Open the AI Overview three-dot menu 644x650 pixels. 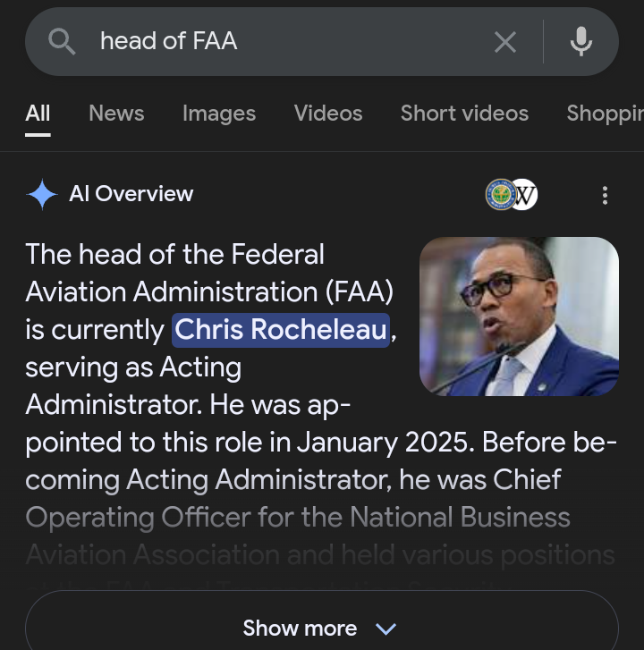pos(606,195)
